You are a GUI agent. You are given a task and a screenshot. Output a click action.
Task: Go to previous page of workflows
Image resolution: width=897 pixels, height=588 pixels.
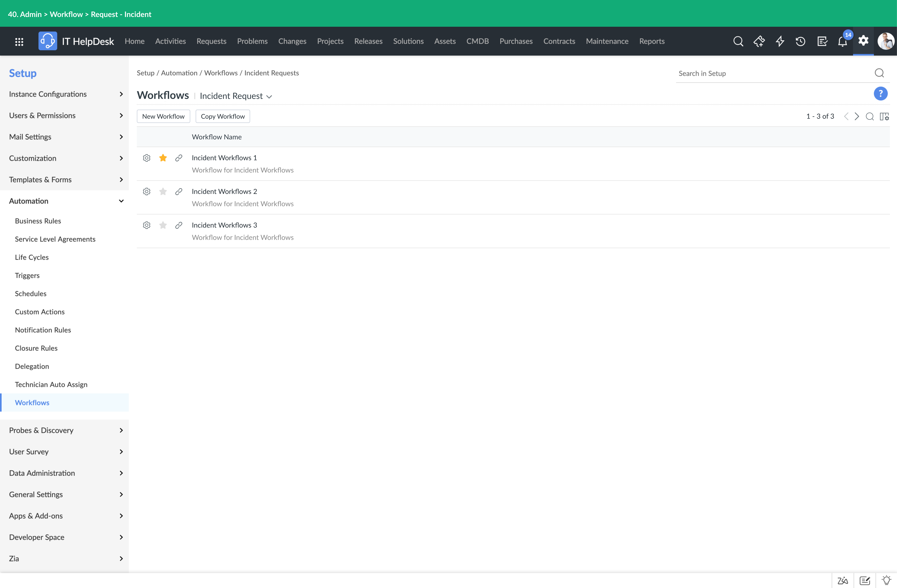click(846, 117)
